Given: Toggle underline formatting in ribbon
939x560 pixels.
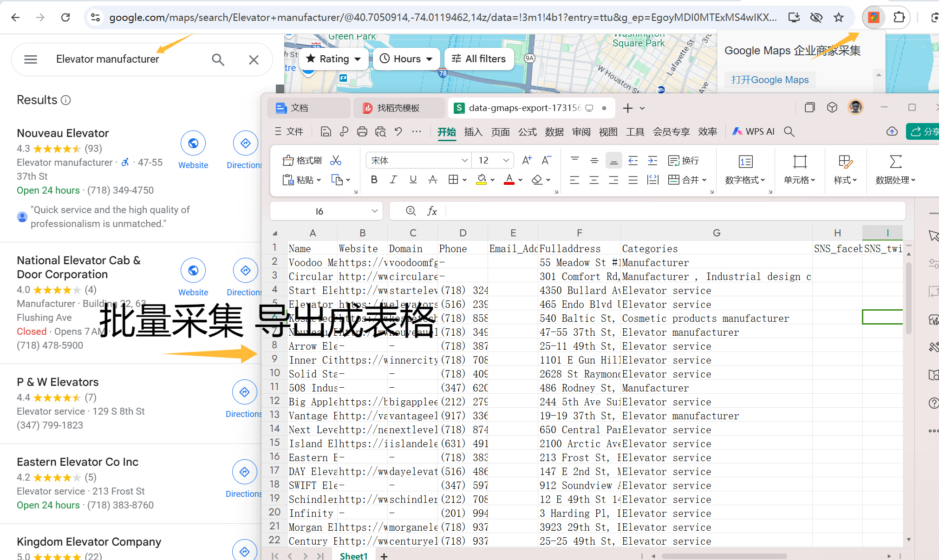Looking at the screenshot, I should click(x=413, y=180).
